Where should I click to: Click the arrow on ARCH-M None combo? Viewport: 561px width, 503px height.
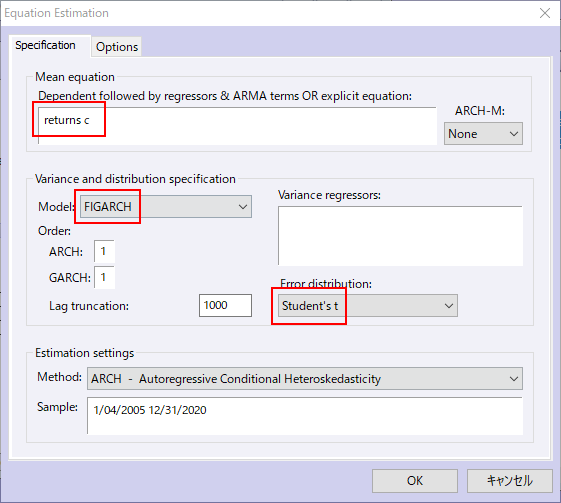[514, 134]
